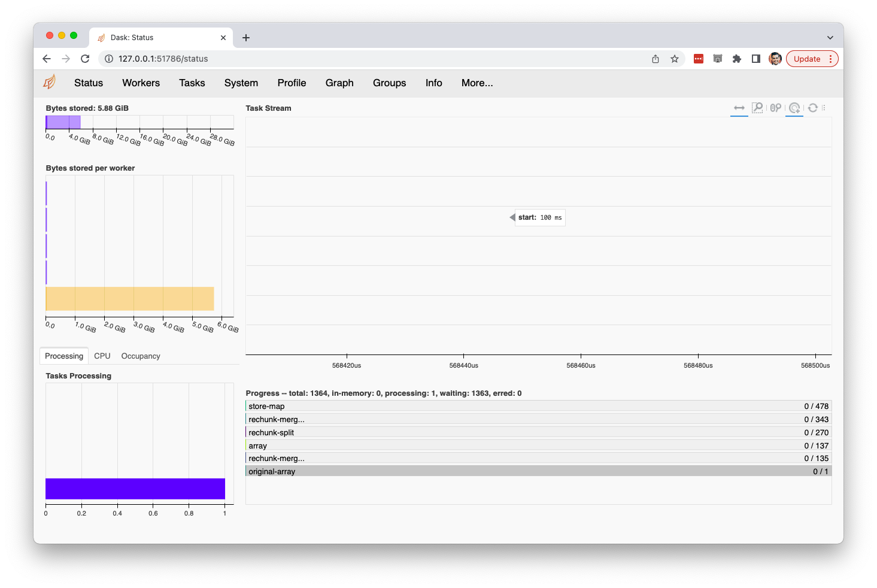Viewport: 877px width, 588px height.
Task: Expand the More... navigation menu
Action: [x=477, y=83]
